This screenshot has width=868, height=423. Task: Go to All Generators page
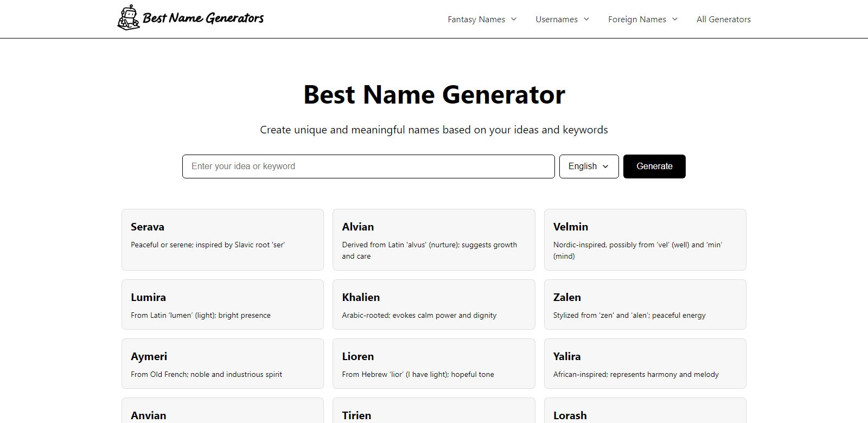(x=724, y=20)
